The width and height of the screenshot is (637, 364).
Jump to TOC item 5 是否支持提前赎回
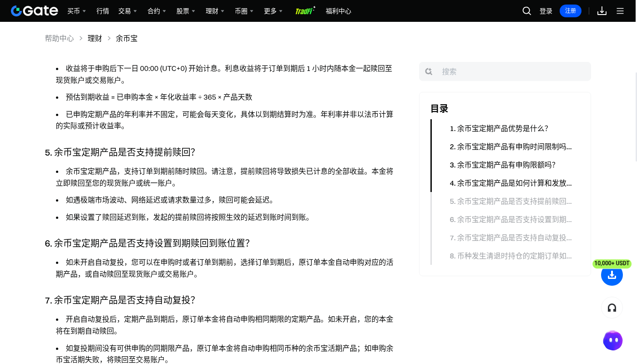pyautogui.click(x=511, y=201)
